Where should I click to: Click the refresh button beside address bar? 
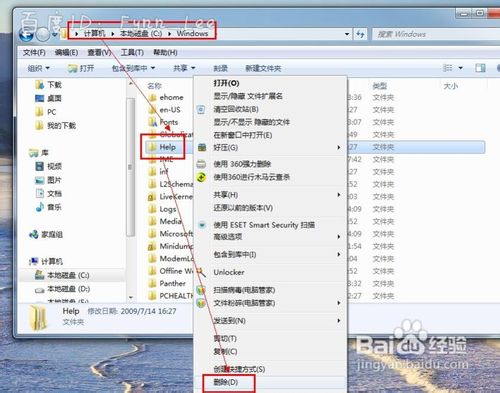[x=360, y=34]
